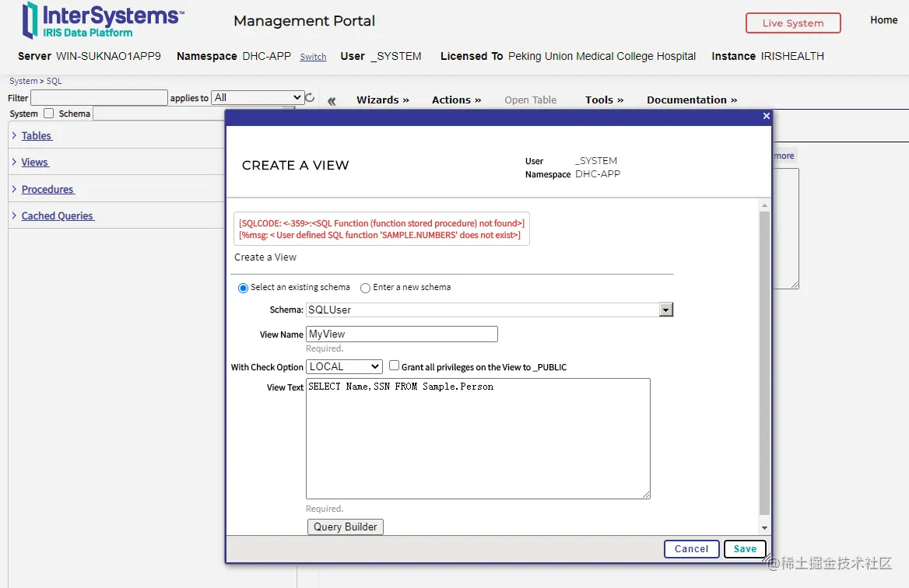Close the Create a View dialog

[x=767, y=116]
